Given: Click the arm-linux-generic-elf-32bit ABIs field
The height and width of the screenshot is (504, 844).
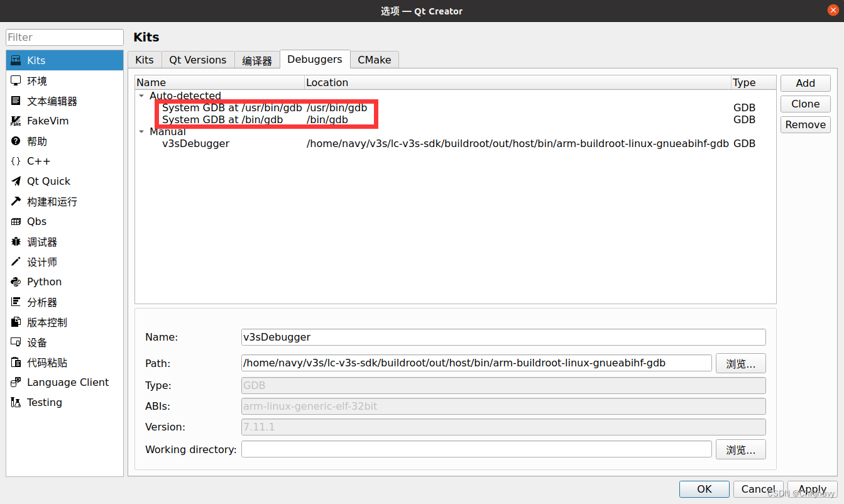Looking at the screenshot, I should (x=503, y=406).
